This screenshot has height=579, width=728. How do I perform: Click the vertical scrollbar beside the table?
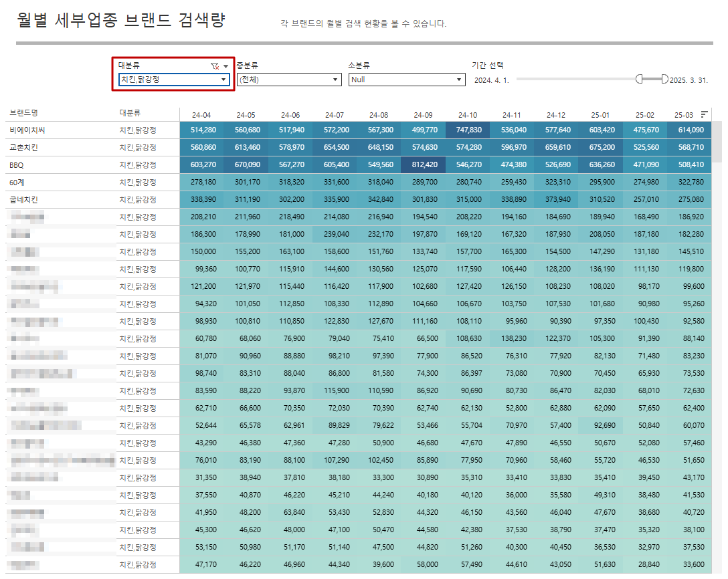717,141
